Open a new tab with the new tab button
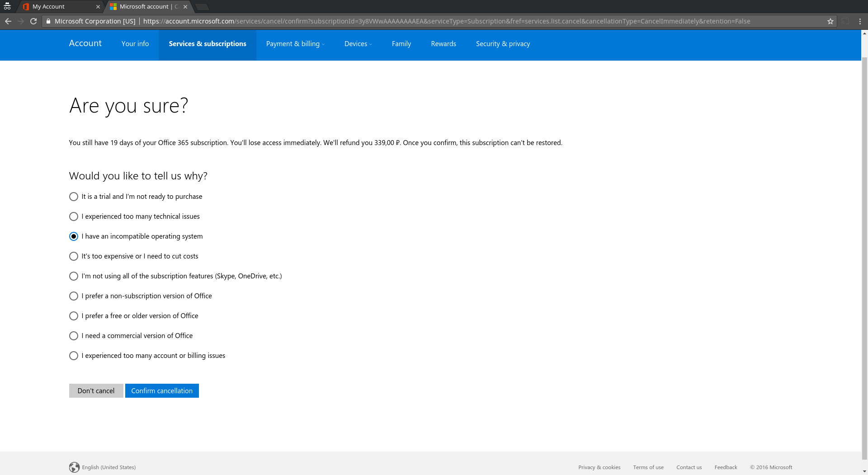The height and width of the screenshot is (475, 868). tap(202, 7)
